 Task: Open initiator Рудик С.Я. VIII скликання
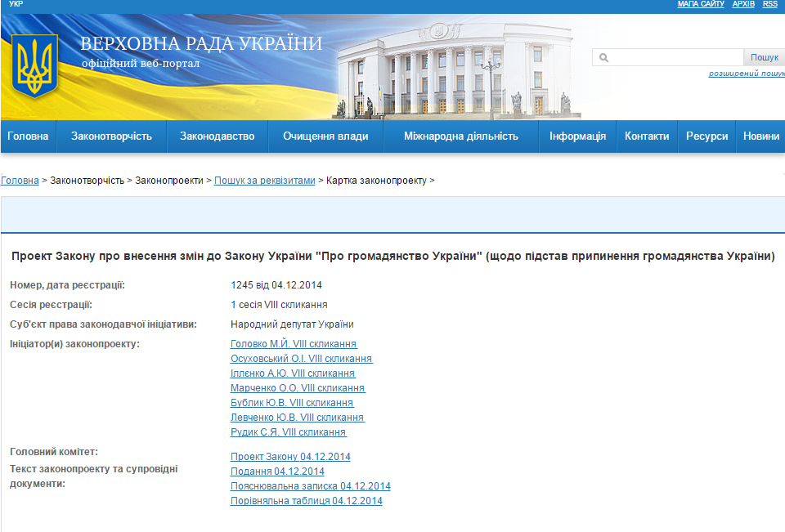pyautogui.click(x=289, y=432)
